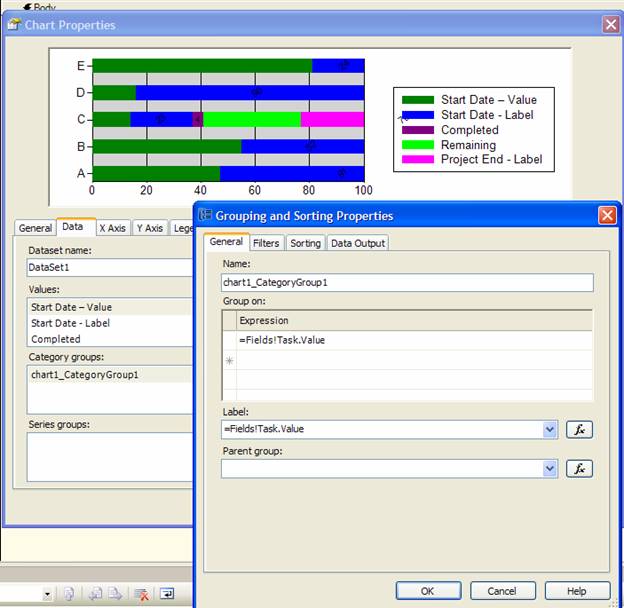
Task: Toggle Word Wrap icon in bottom toolbar
Action: [167, 594]
